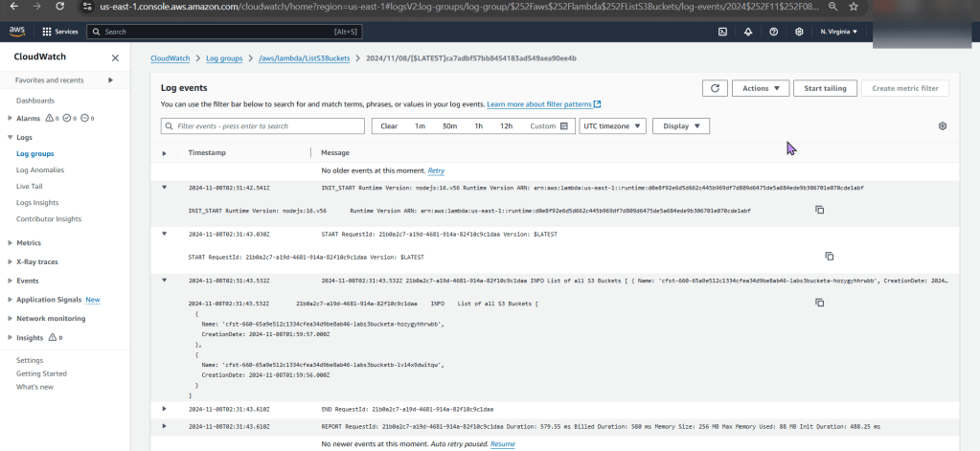The image size is (980, 451).
Task: Open the log events preferences gear icon
Action: [x=943, y=126]
